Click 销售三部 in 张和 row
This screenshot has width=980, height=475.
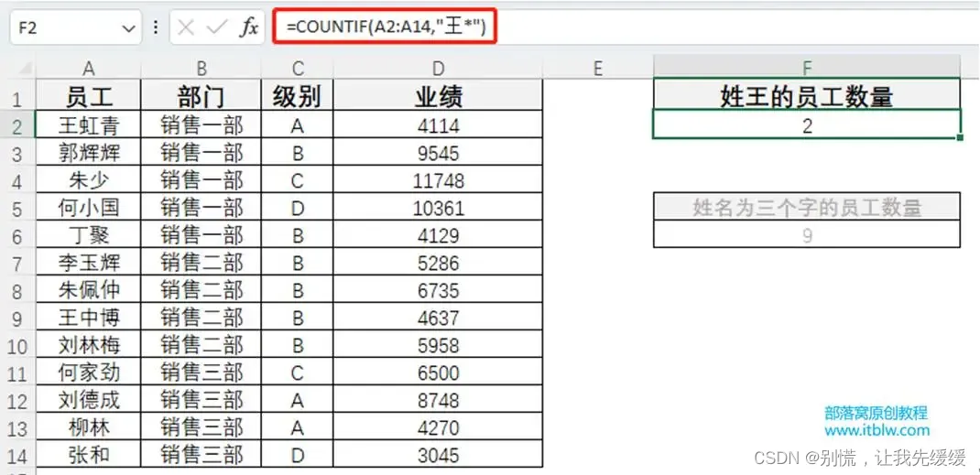(x=201, y=455)
